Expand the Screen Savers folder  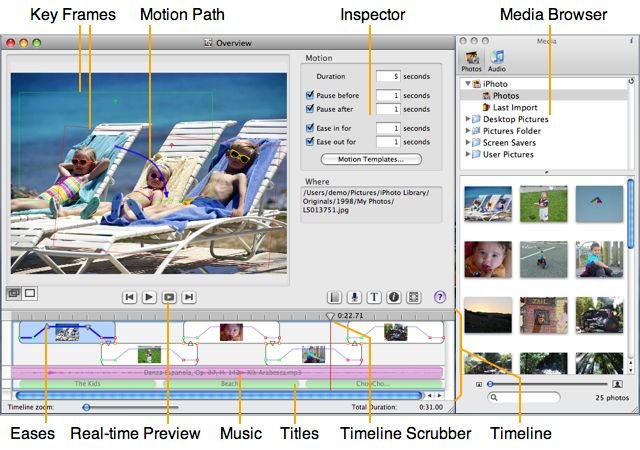click(x=468, y=142)
